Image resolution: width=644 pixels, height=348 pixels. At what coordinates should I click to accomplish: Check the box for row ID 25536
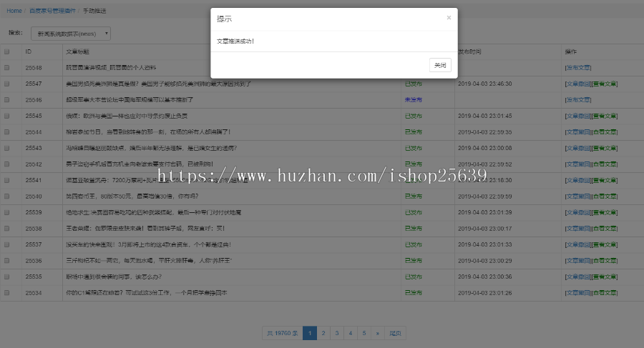coord(7,261)
